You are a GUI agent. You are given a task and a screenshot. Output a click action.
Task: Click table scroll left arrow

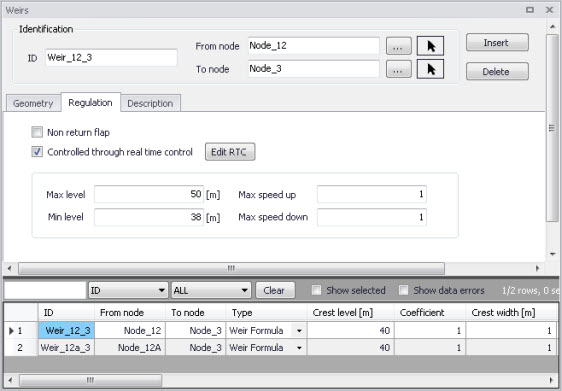[x=10, y=380]
